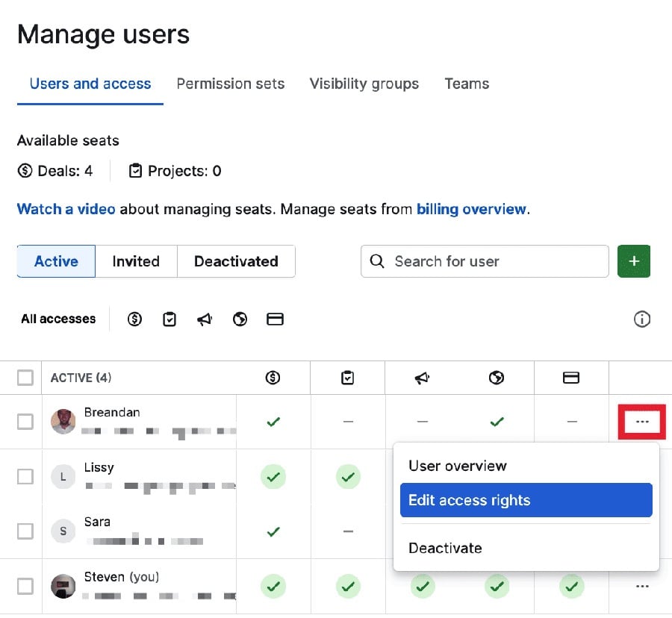Collapse the ACTIVE users column header
Screen dimensions: 672x618
(x=80, y=378)
